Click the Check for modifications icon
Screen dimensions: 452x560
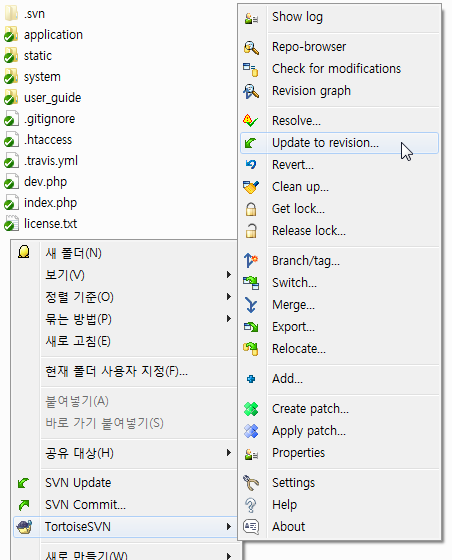(251, 69)
